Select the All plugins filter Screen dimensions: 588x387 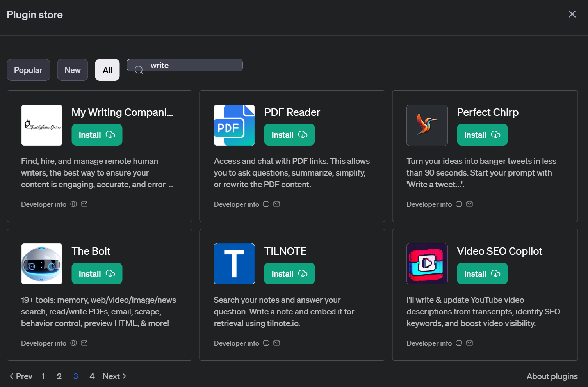tap(107, 70)
